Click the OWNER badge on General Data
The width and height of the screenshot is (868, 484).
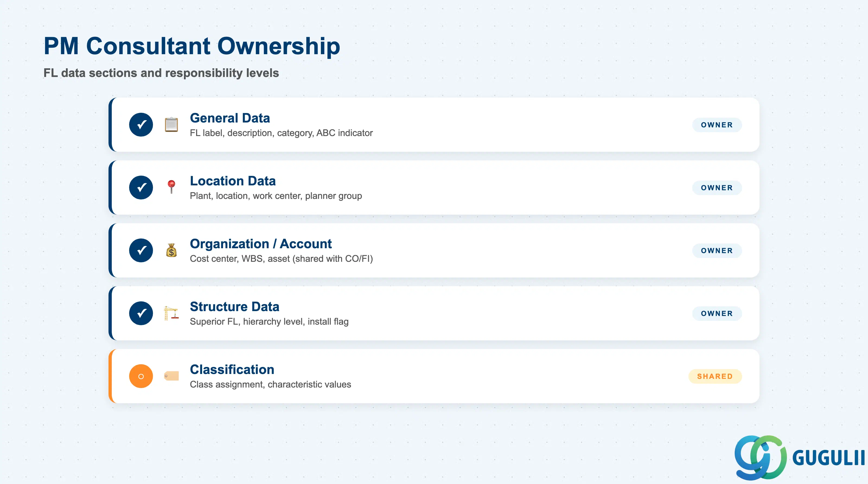coord(717,125)
